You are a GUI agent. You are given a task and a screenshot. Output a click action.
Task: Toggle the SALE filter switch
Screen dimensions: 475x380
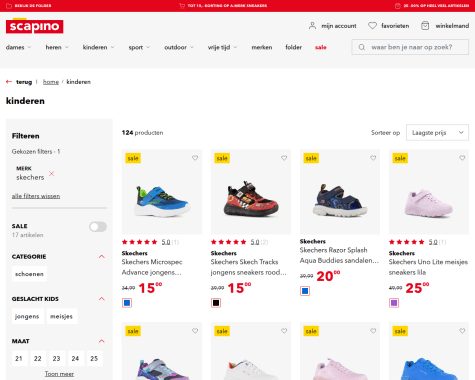click(x=98, y=227)
